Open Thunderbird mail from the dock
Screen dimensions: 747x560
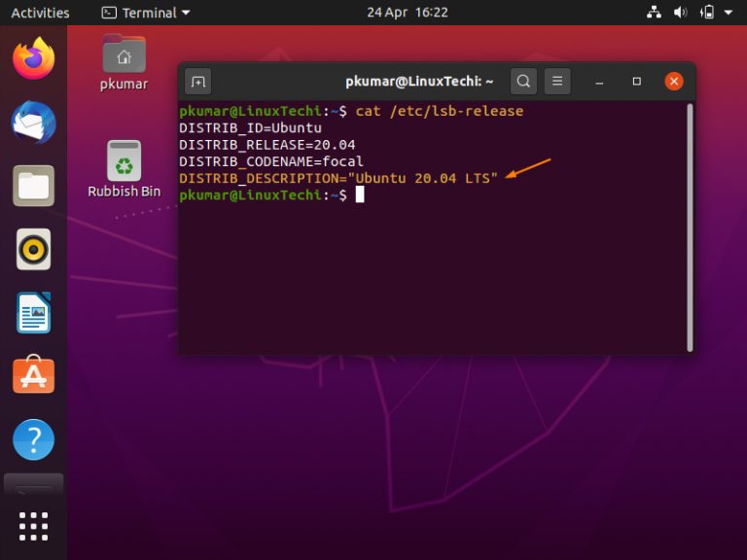point(33,123)
